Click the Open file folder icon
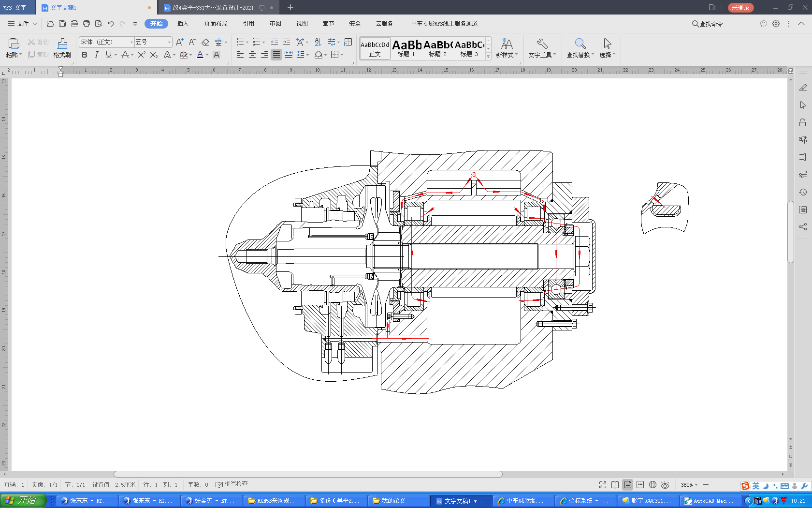812x508 pixels. point(50,24)
